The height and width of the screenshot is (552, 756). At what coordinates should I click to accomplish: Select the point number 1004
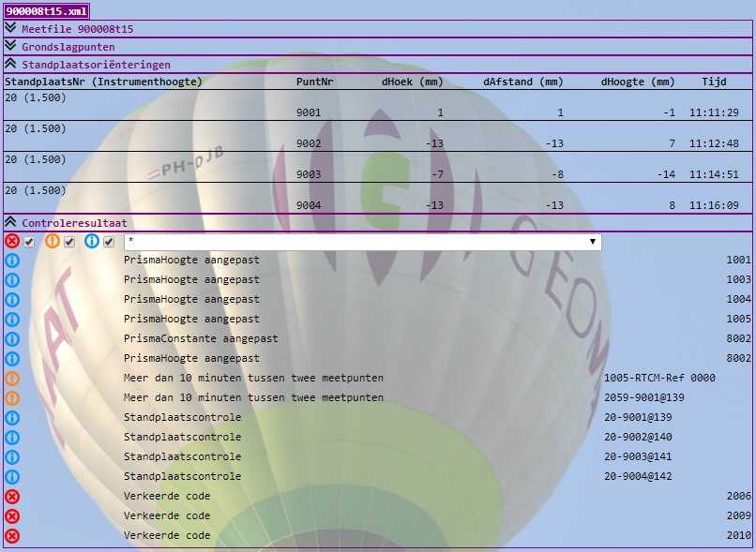click(738, 299)
